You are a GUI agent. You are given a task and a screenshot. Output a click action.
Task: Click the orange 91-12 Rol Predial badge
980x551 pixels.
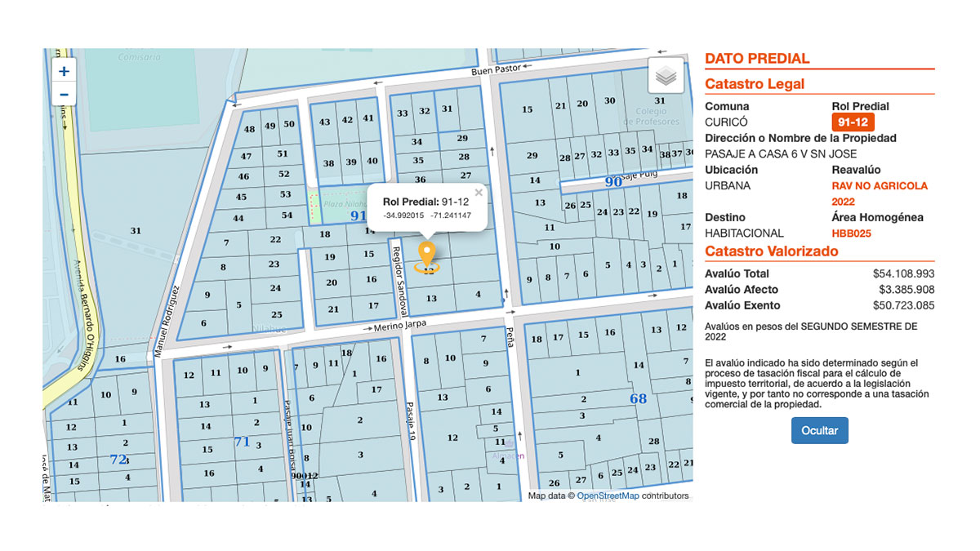(853, 122)
